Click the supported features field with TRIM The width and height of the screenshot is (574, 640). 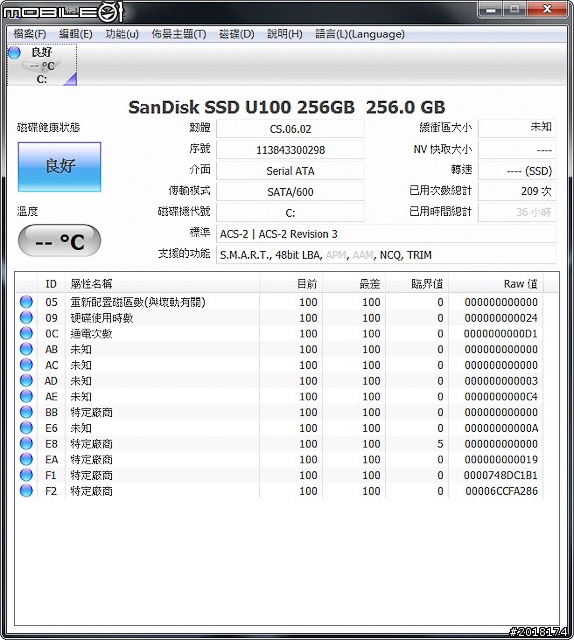click(x=386, y=255)
